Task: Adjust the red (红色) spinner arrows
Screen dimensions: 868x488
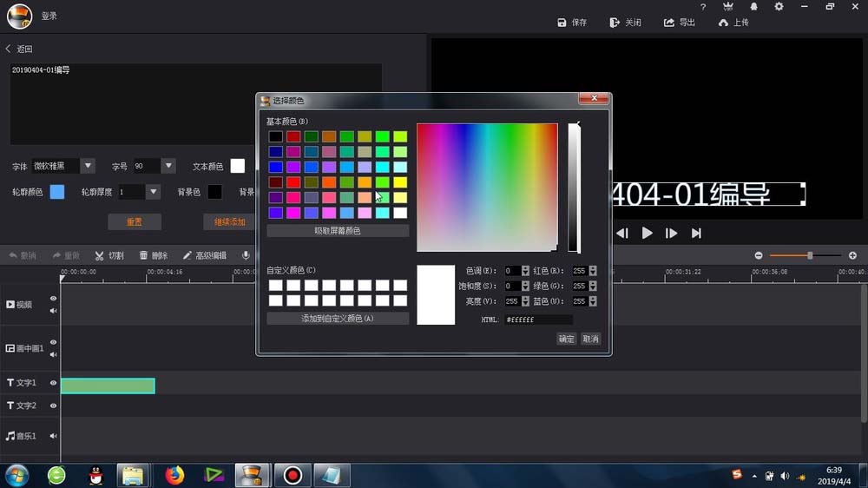Action: [x=593, y=271]
